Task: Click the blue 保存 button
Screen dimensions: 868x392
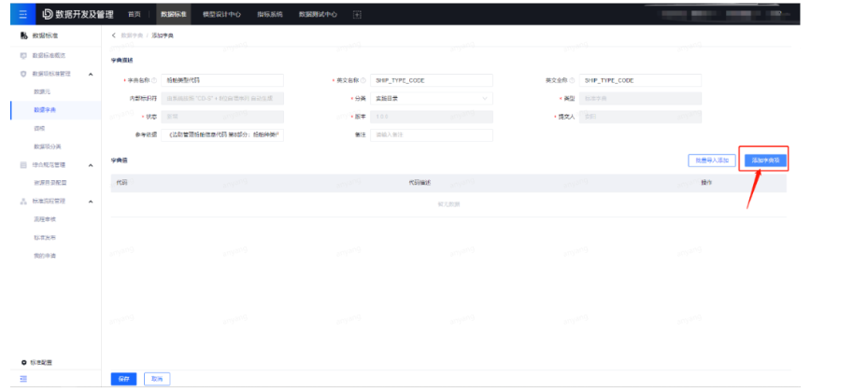Action: pos(123,379)
